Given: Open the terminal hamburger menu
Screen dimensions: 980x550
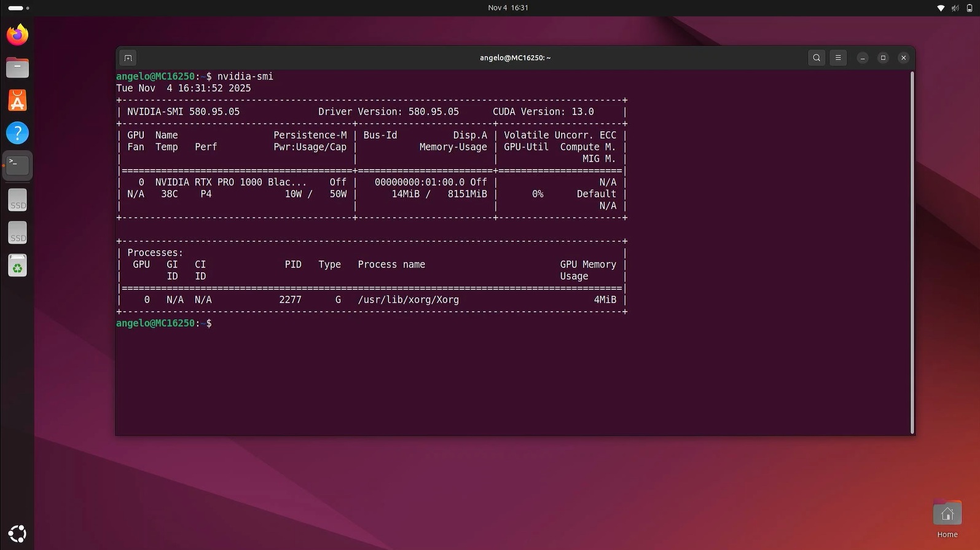Looking at the screenshot, I should [x=838, y=58].
